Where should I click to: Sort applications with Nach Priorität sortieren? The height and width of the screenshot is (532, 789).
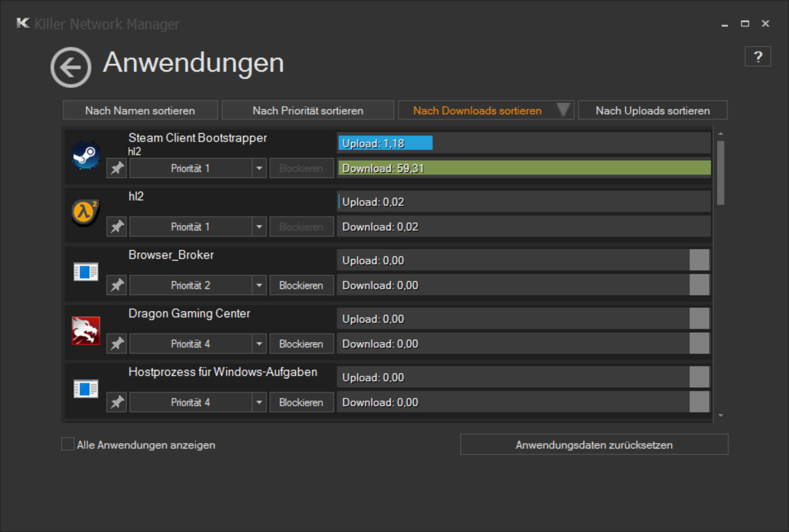click(x=308, y=111)
